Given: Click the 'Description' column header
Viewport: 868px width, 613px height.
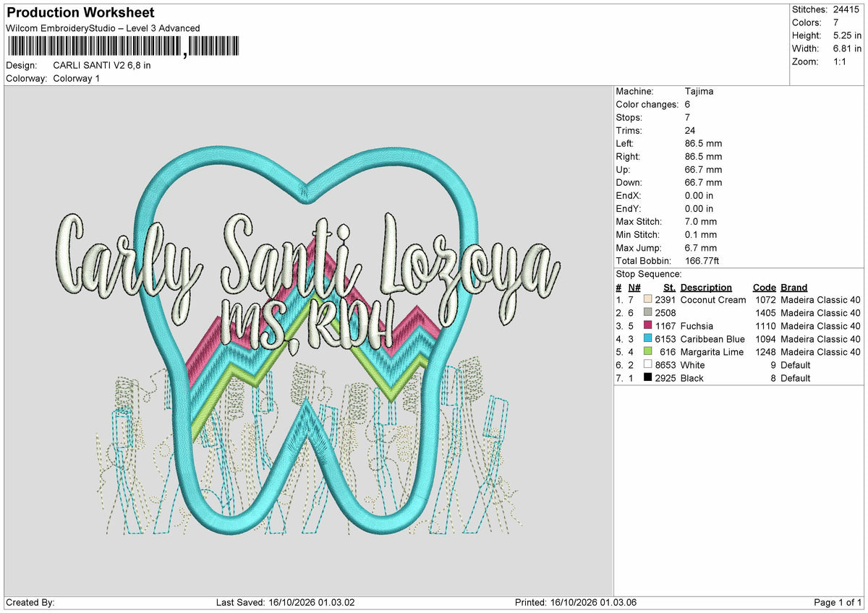Looking at the screenshot, I should (x=706, y=287).
